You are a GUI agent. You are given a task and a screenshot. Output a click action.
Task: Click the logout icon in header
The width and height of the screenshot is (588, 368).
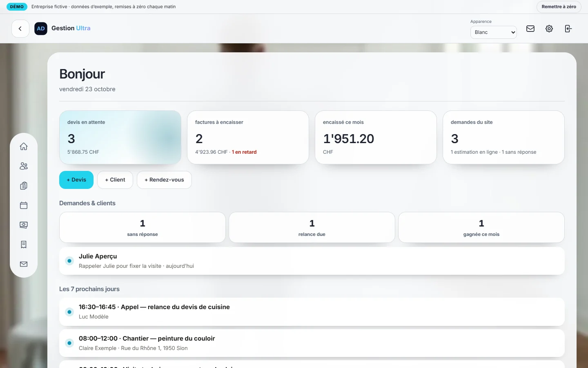(x=568, y=29)
